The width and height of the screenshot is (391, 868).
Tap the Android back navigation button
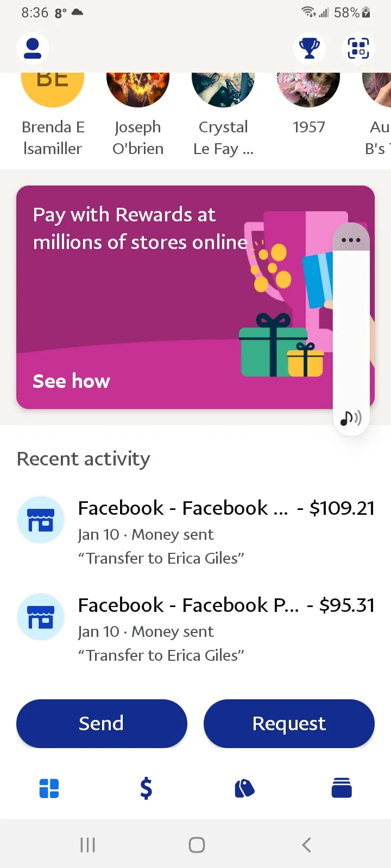(x=306, y=845)
